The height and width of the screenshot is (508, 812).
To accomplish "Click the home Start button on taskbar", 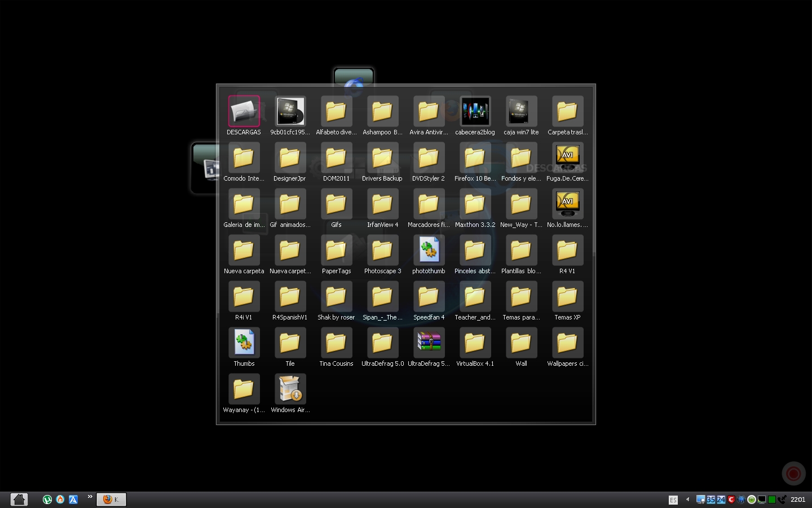I will click(19, 500).
